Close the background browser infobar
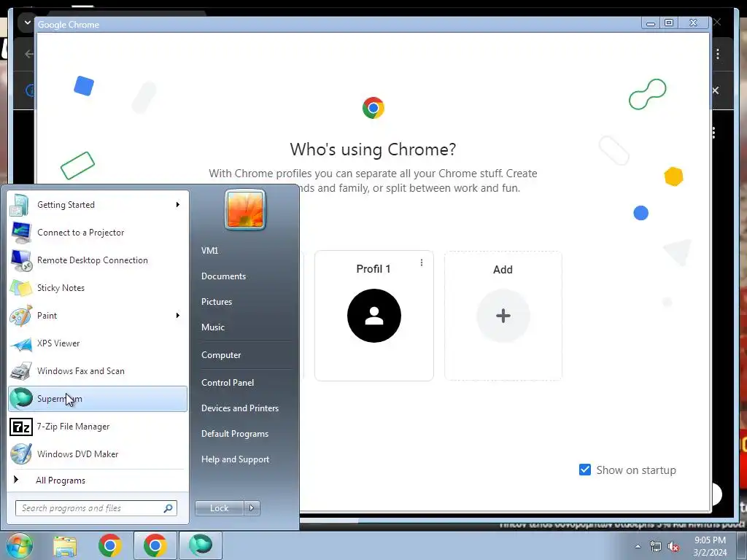The height and width of the screenshot is (560, 747). click(x=716, y=90)
